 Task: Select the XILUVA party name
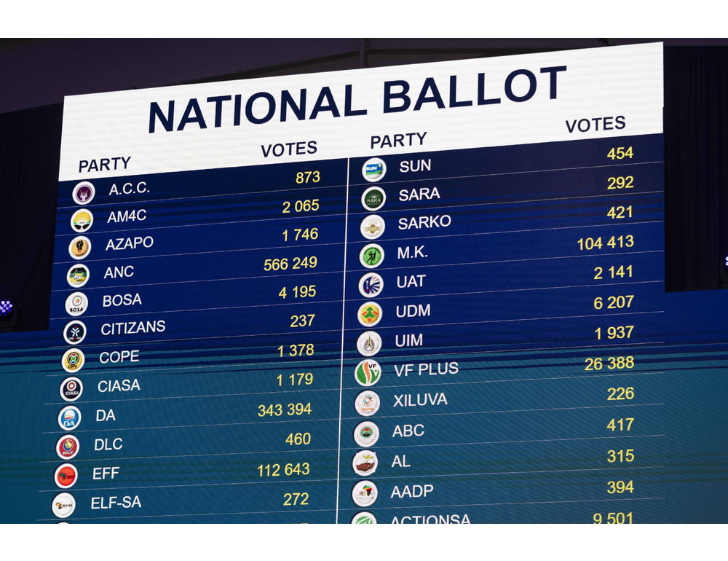pos(420,400)
